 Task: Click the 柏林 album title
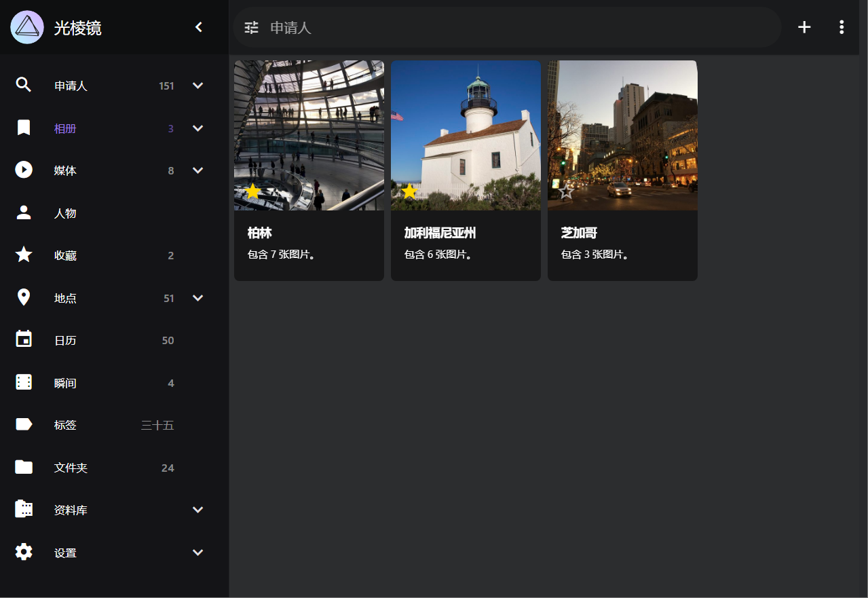click(x=259, y=233)
